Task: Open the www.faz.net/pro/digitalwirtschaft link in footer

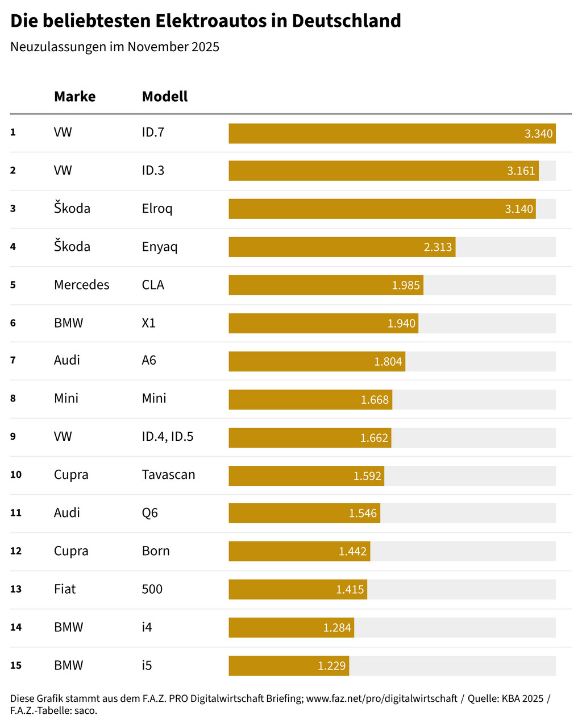Action: (x=381, y=698)
